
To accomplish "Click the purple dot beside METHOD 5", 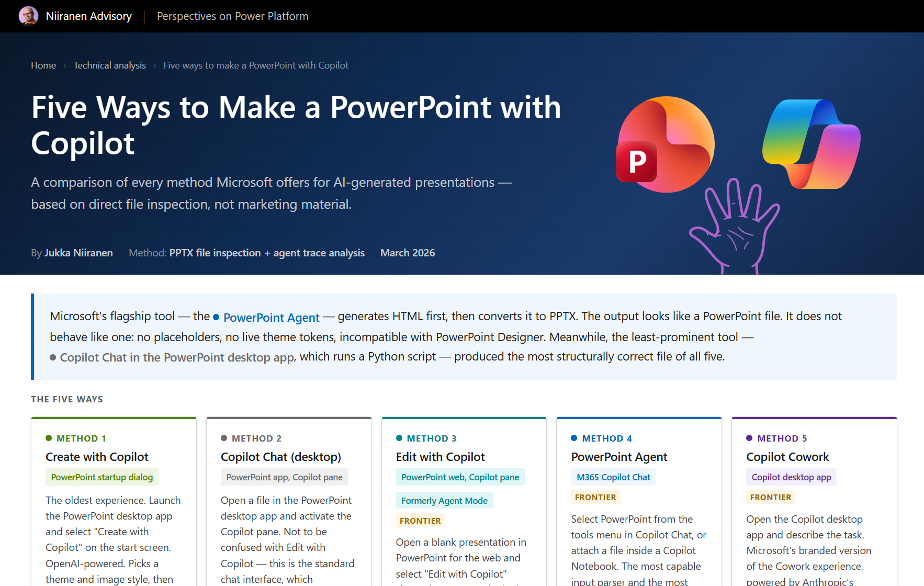I will pos(748,438).
